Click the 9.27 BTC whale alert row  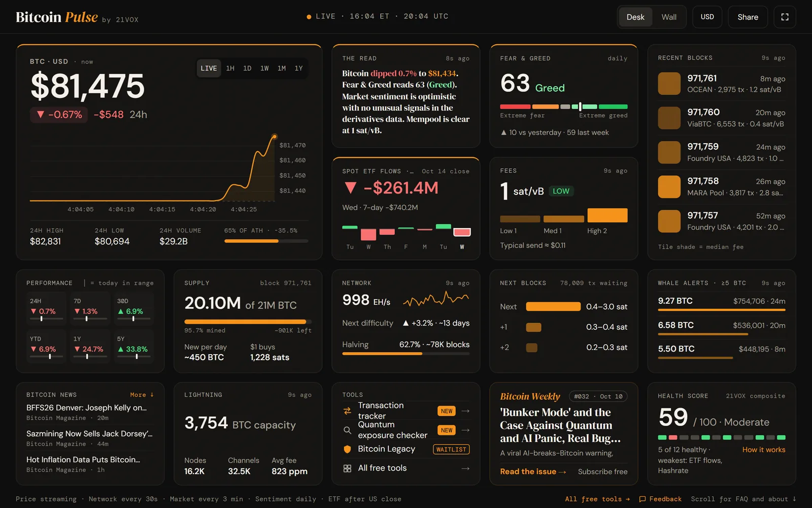[x=722, y=303]
